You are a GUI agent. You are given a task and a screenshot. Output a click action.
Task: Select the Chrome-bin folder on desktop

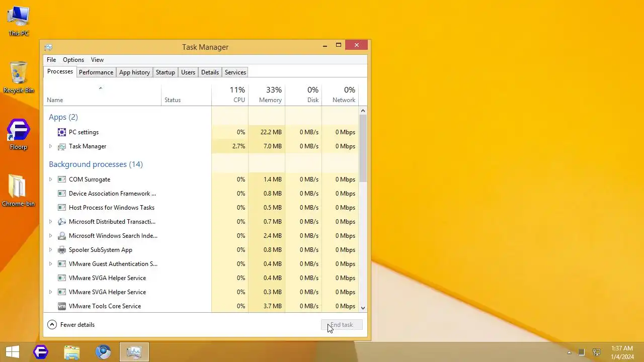coord(19,191)
